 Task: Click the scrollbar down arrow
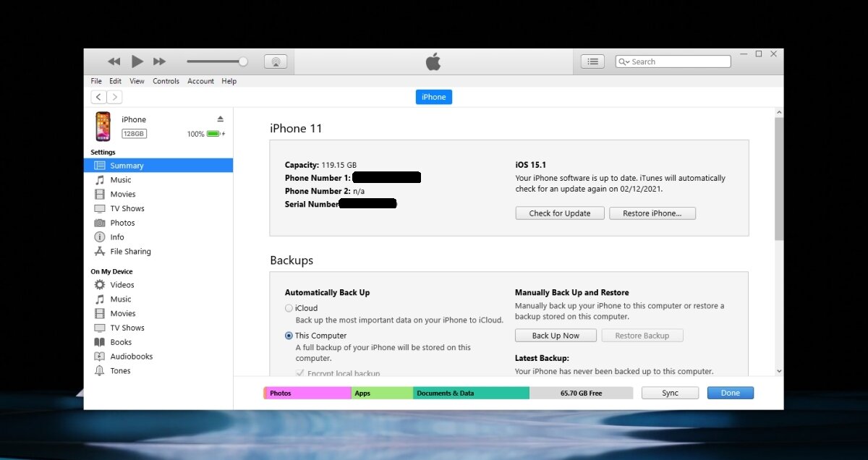tap(779, 371)
